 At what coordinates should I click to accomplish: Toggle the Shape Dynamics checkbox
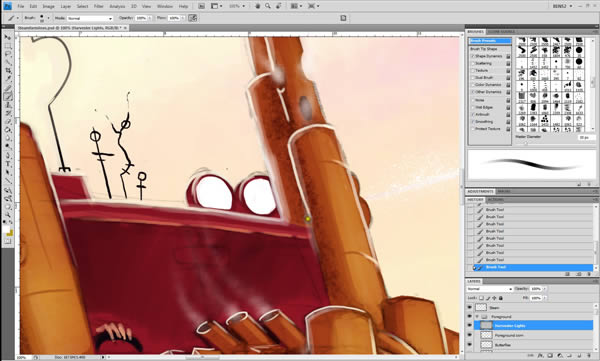pyautogui.click(x=473, y=56)
